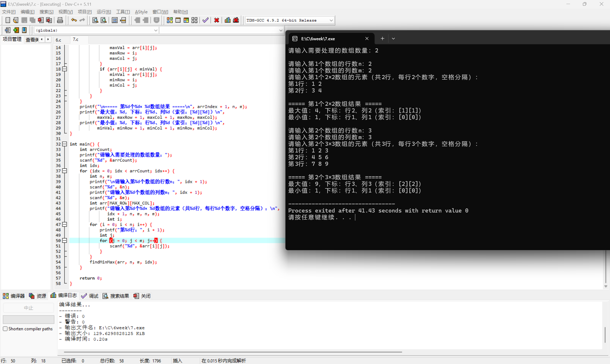Screen dimensions: 610x364
Task: Click the Compile icon with colored squares
Action: coord(169,20)
